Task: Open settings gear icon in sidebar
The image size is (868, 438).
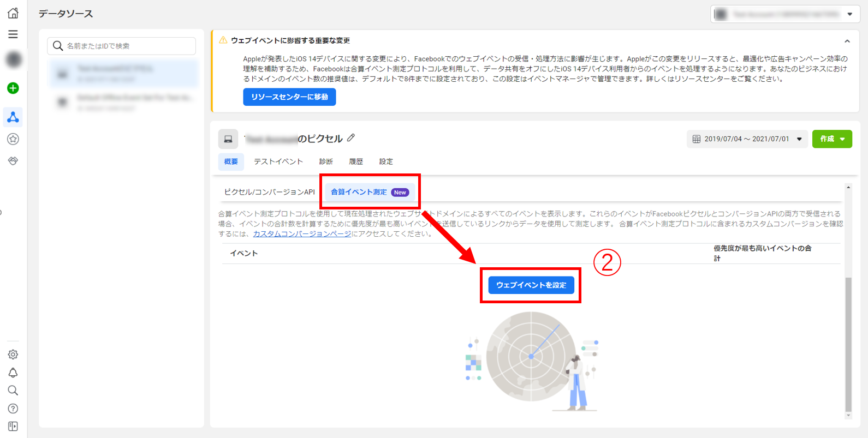Action: pyautogui.click(x=13, y=355)
